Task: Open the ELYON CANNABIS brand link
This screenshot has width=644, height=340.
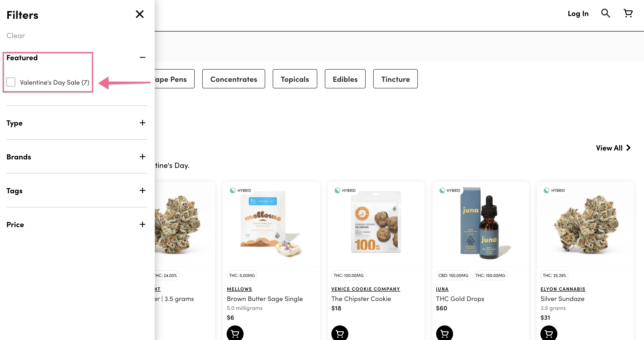Action: tap(563, 289)
